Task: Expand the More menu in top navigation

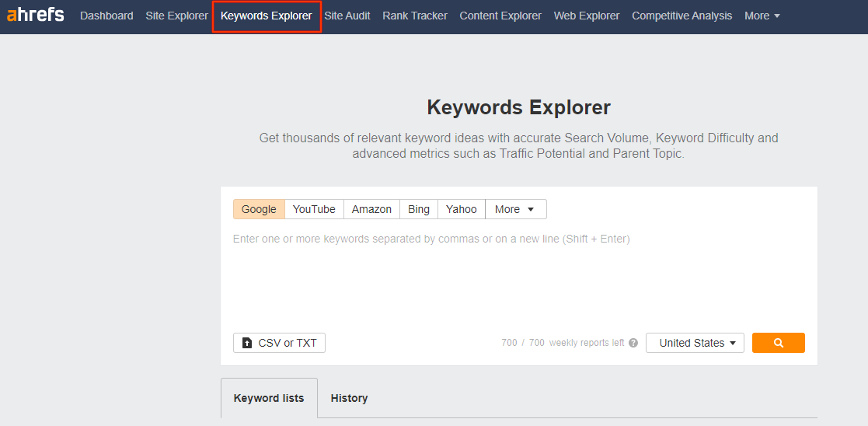Action: [762, 16]
